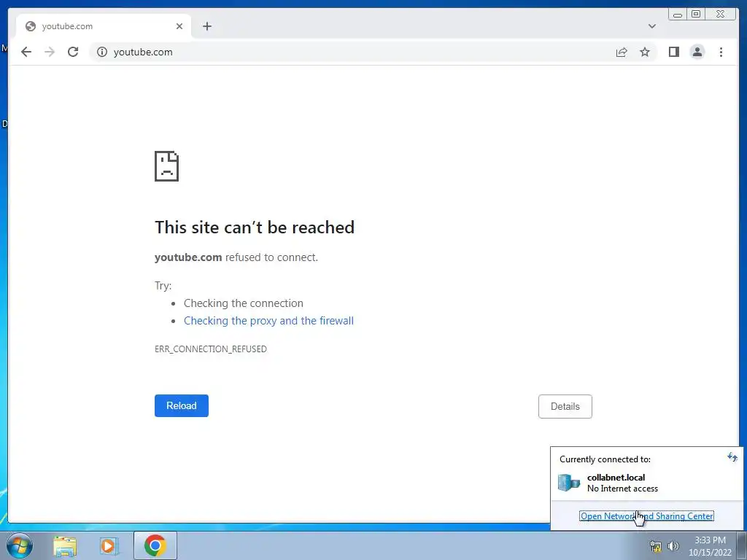Expand the tab search chevron

(x=652, y=26)
